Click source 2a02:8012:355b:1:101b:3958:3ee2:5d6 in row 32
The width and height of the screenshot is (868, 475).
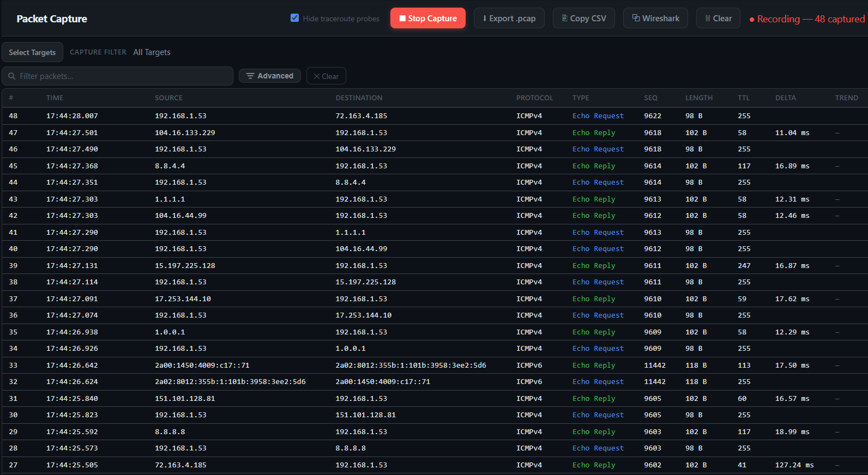click(230, 382)
